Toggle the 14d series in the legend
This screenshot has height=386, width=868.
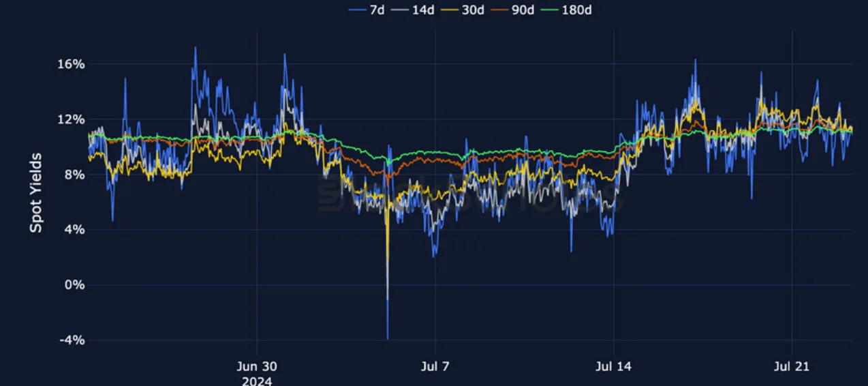click(414, 10)
